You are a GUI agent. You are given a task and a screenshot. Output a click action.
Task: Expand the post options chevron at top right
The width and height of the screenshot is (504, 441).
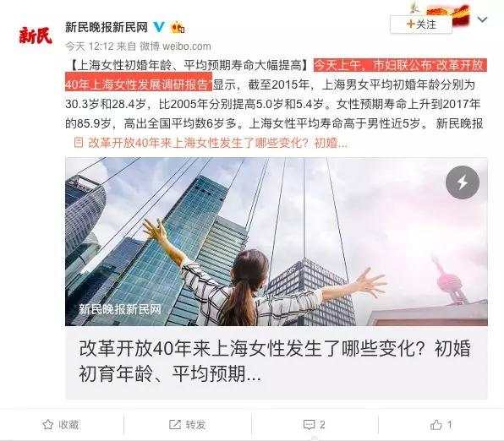pyautogui.click(x=483, y=20)
